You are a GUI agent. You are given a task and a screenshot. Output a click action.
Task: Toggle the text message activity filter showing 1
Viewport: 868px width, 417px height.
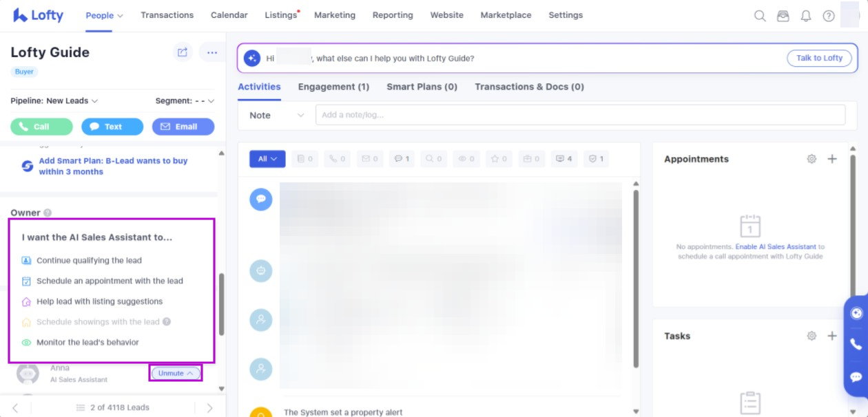[x=402, y=159]
